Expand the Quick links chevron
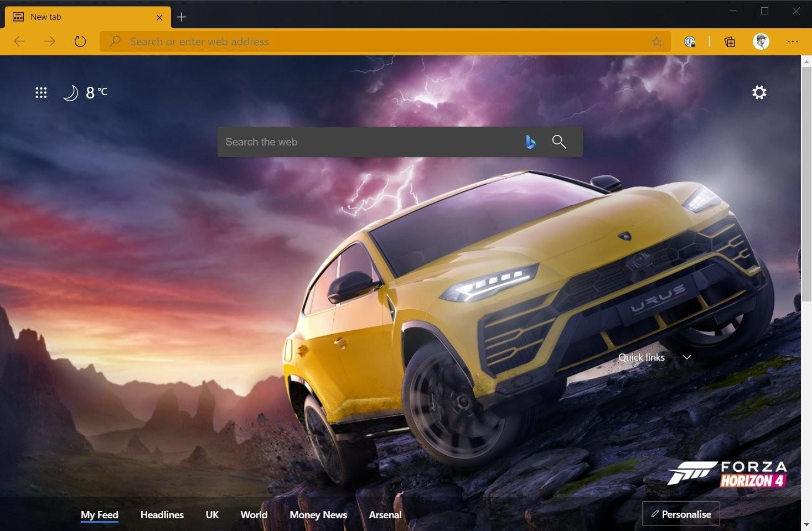This screenshot has height=531, width=812. (x=687, y=357)
